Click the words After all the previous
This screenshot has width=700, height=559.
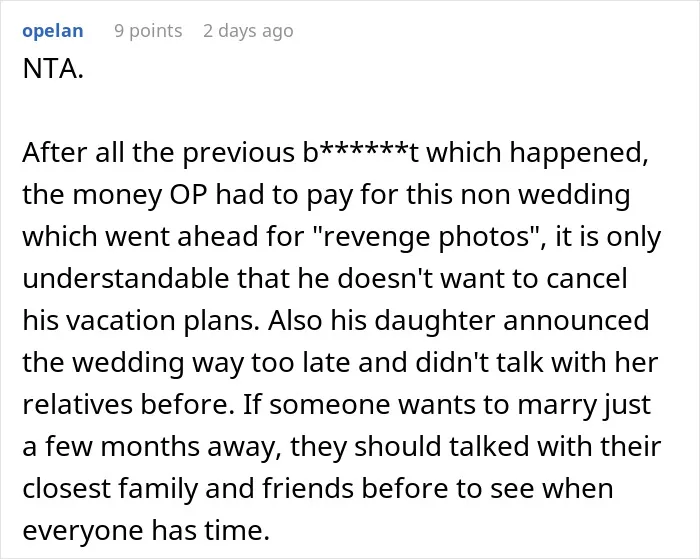(158, 153)
